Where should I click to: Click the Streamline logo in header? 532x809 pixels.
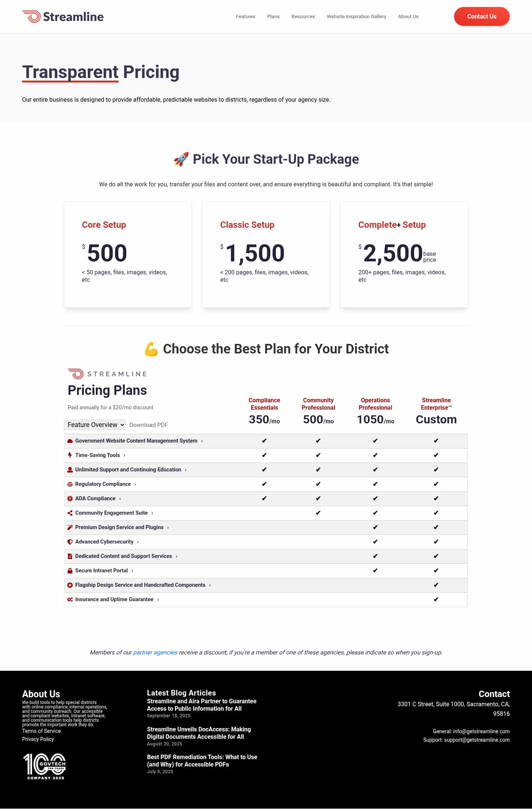63,17
